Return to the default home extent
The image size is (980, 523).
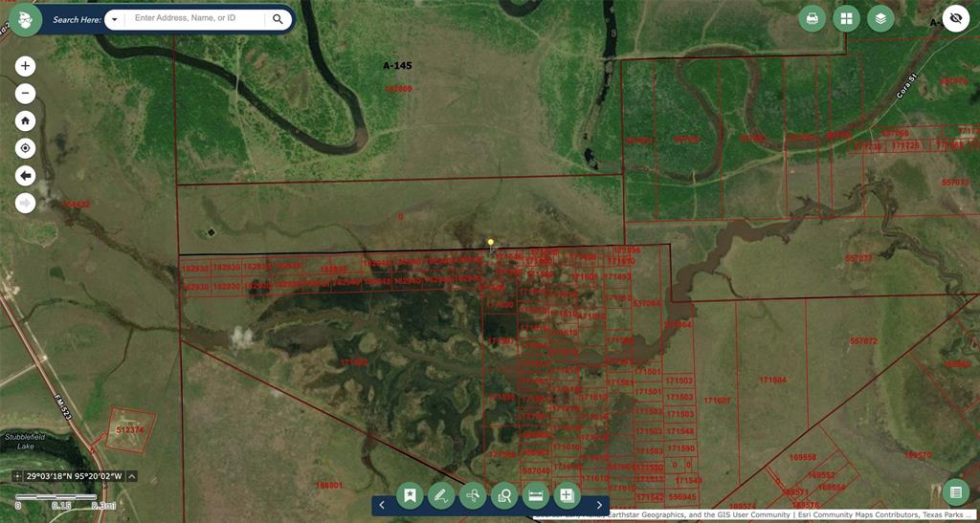point(26,121)
